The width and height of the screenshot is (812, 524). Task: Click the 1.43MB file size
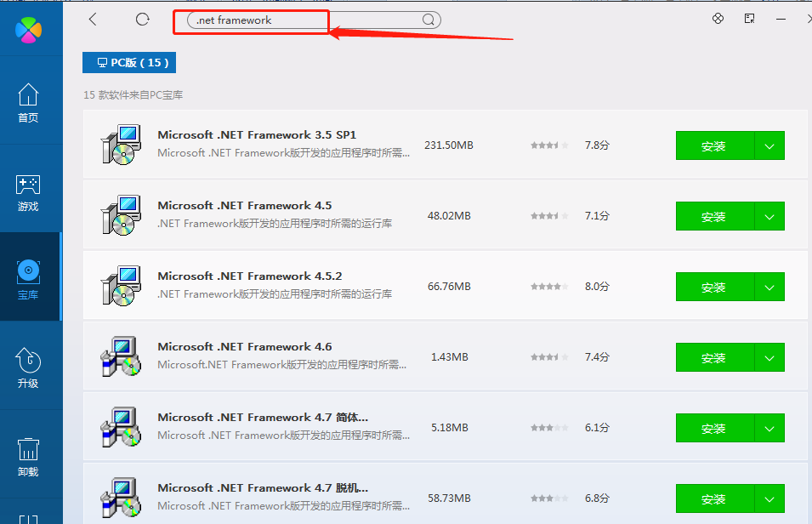tap(450, 356)
